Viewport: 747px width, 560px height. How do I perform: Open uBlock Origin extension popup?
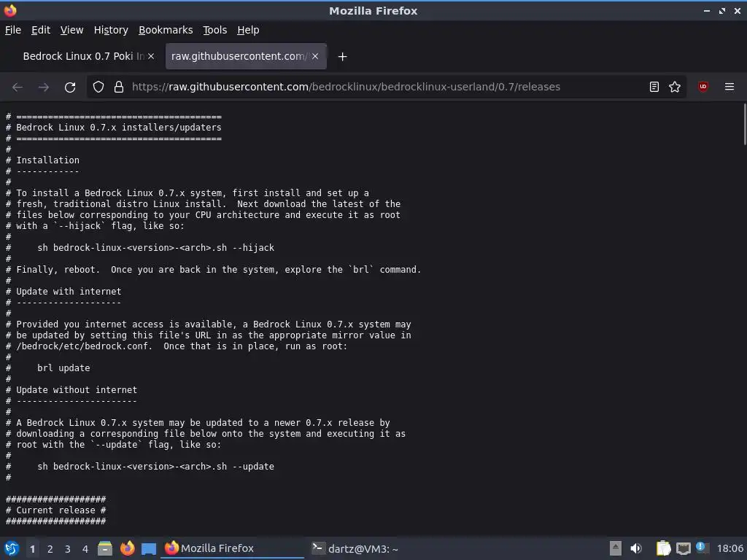click(703, 87)
